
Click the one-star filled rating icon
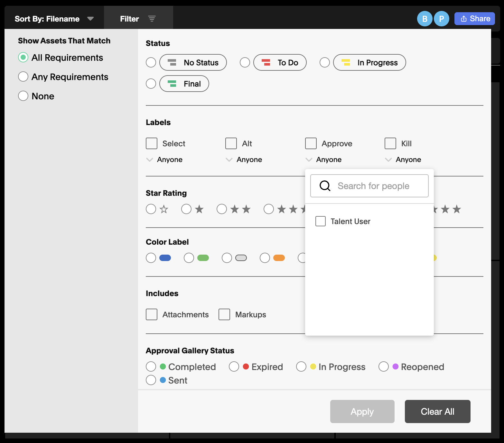[x=200, y=209]
